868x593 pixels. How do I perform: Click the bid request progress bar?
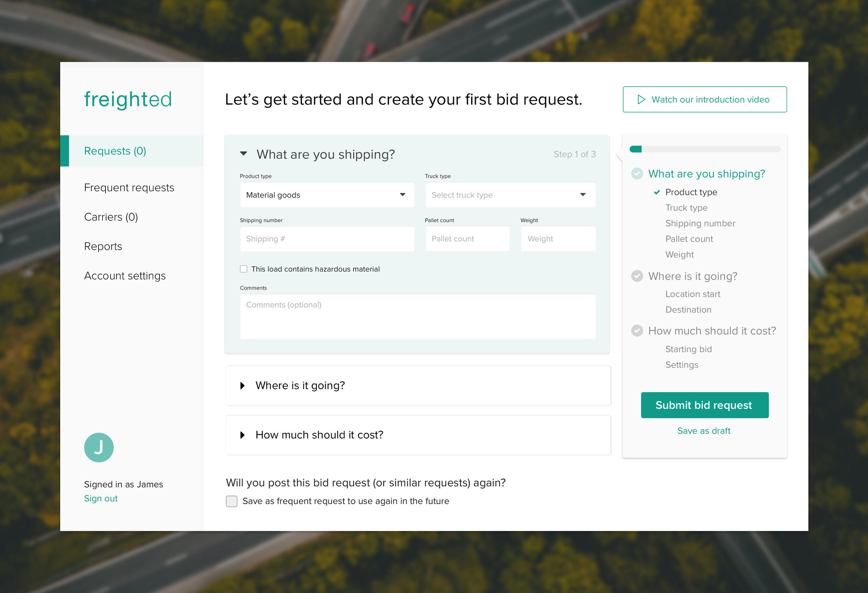pos(705,149)
